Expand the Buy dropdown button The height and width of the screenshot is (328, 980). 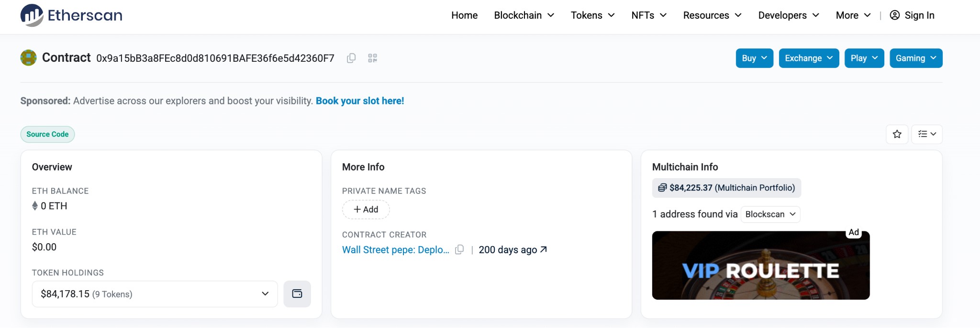point(755,58)
